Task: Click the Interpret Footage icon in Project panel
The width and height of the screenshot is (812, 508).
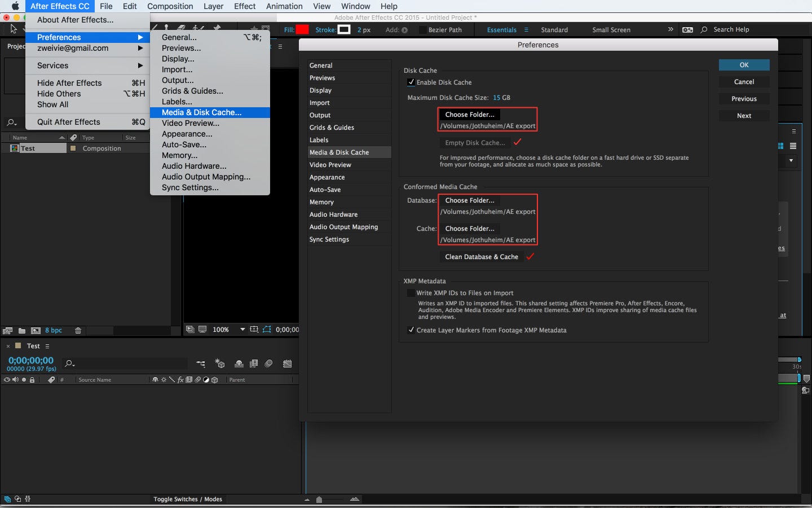Action: [x=7, y=331]
